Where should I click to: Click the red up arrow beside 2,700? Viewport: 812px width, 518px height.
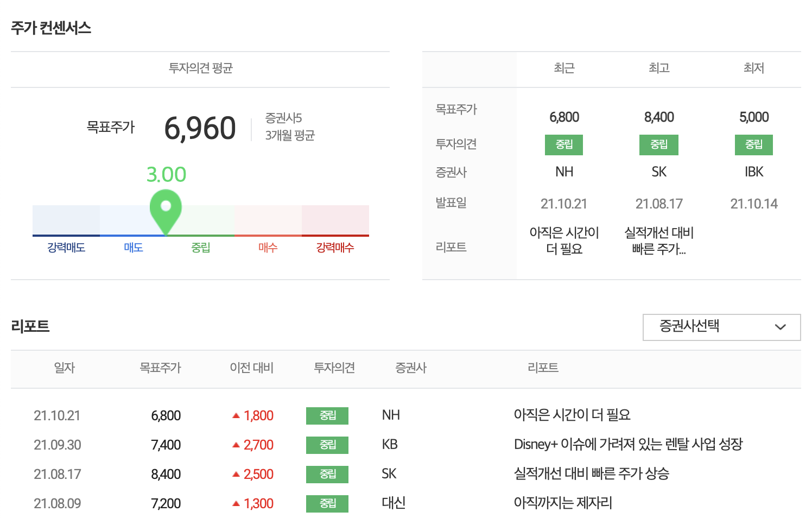coord(236,445)
